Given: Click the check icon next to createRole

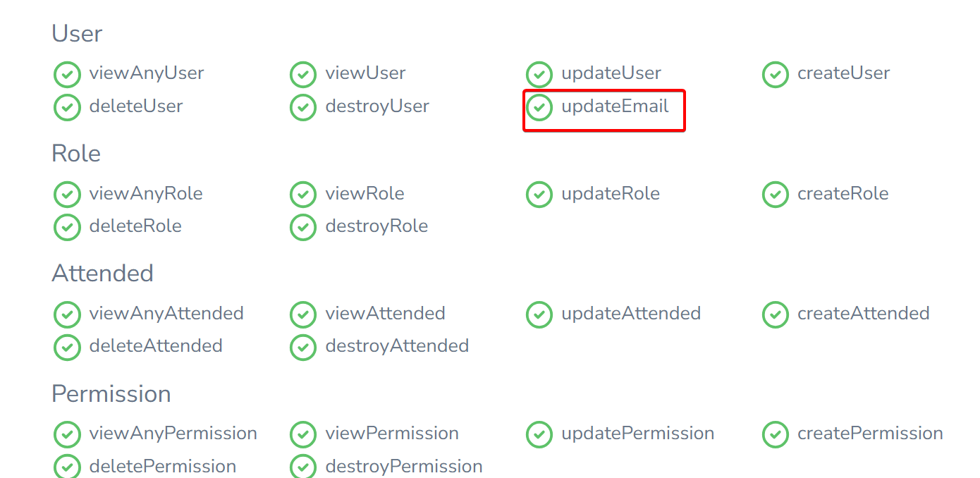Looking at the screenshot, I should (775, 194).
